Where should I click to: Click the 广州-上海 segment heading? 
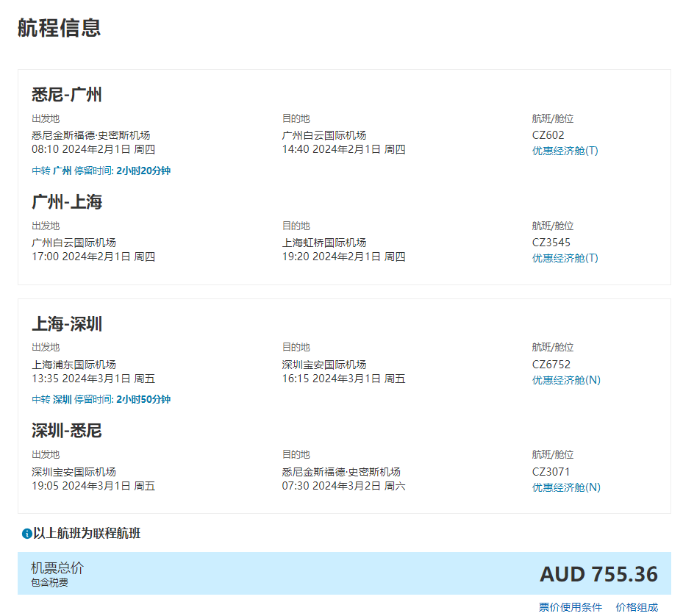point(66,202)
